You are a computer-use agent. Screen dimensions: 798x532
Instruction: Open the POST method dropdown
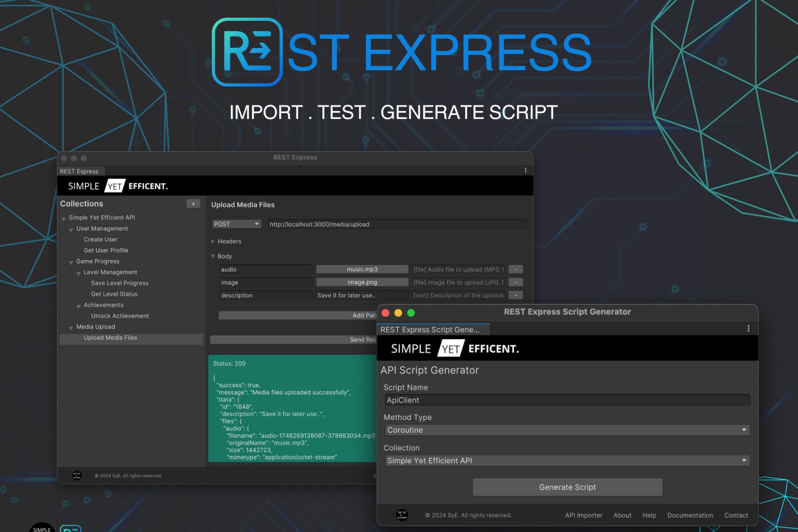click(237, 224)
